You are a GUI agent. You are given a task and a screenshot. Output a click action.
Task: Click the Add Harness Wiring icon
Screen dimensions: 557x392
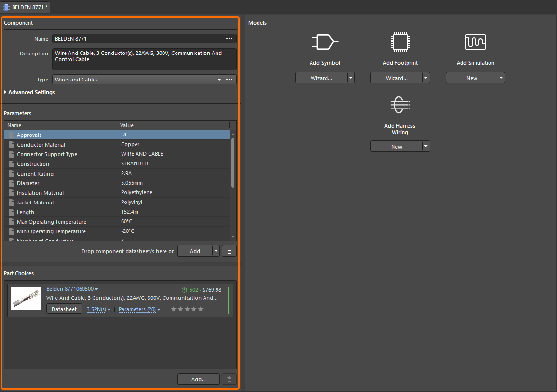click(x=400, y=105)
